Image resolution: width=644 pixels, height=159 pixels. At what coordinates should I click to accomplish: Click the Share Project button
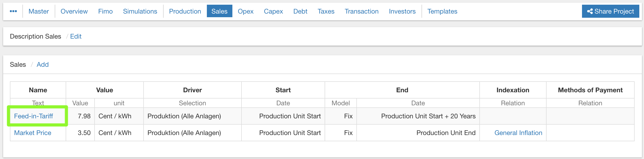tap(610, 11)
